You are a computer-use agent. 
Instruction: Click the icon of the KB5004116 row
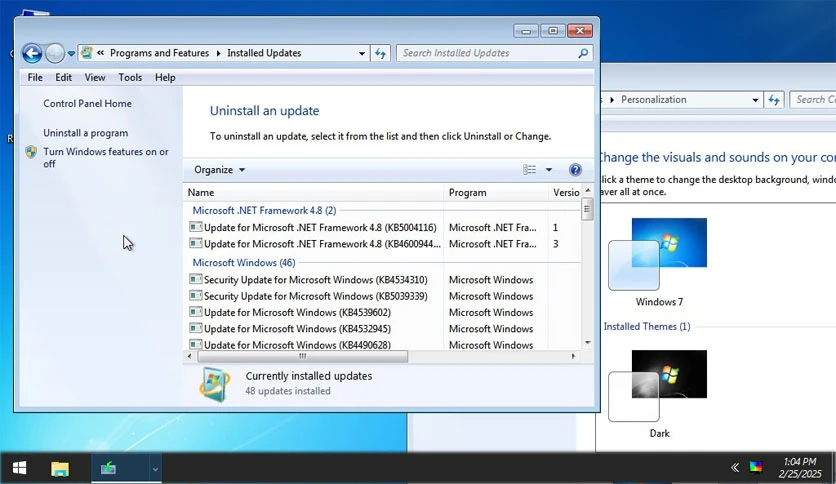point(196,227)
